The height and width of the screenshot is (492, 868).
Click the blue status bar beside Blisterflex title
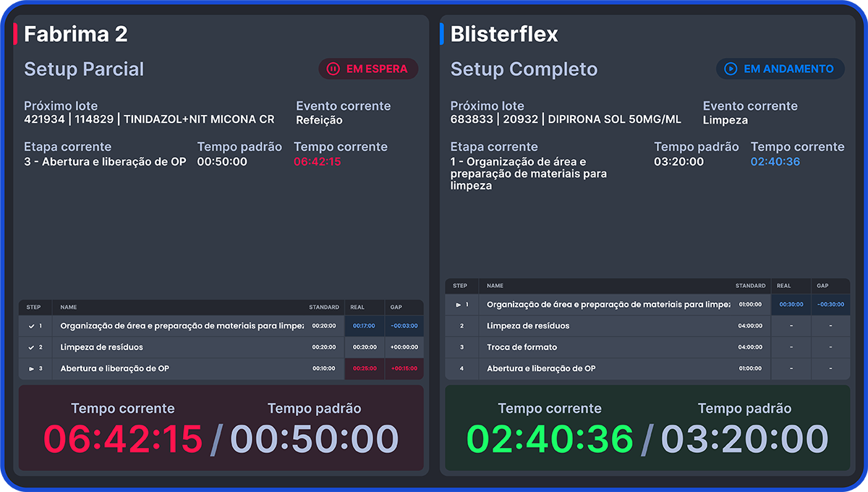[x=442, y=34]
